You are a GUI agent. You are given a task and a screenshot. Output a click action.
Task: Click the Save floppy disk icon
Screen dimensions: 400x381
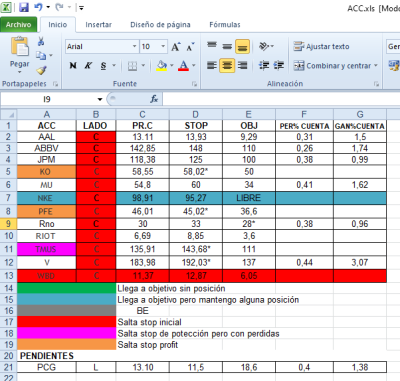tap(24, 7)
